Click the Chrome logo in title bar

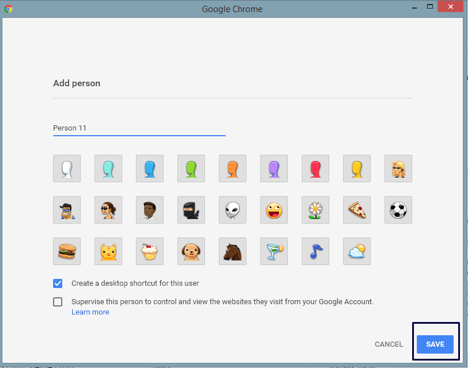click(x=9, y=9)
